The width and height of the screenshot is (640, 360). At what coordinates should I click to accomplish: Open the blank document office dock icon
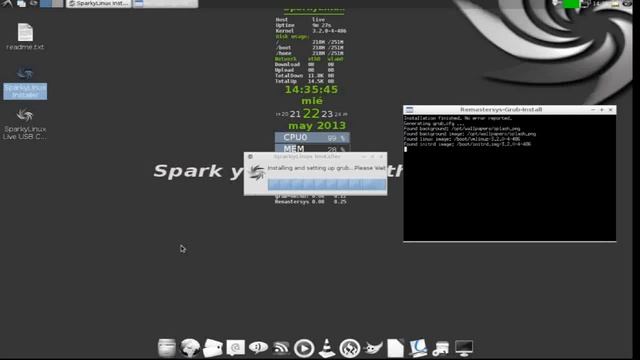tap(395, 348)
